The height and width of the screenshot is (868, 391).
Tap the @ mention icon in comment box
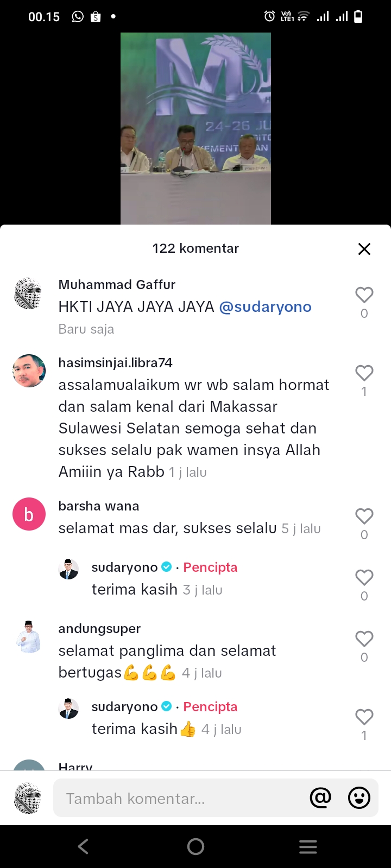pyautogui.click(x=320, y=797)
